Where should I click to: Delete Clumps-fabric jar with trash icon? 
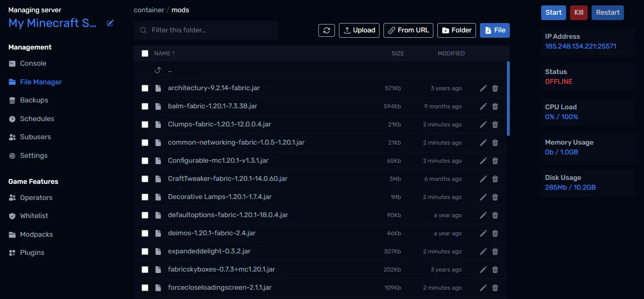[495, 125]
